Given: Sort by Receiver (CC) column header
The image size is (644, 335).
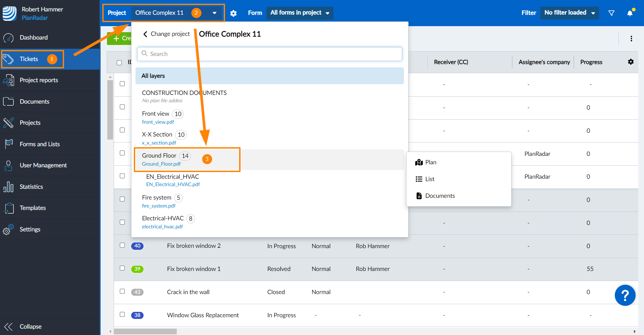Looking at the screenshot, I should [x=451, y=62].
